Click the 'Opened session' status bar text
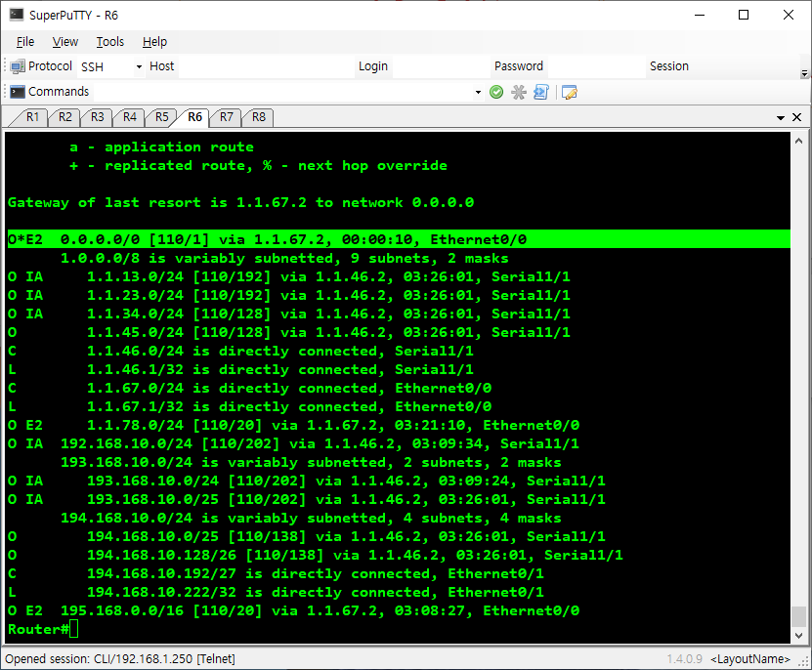 coord(120,658)
